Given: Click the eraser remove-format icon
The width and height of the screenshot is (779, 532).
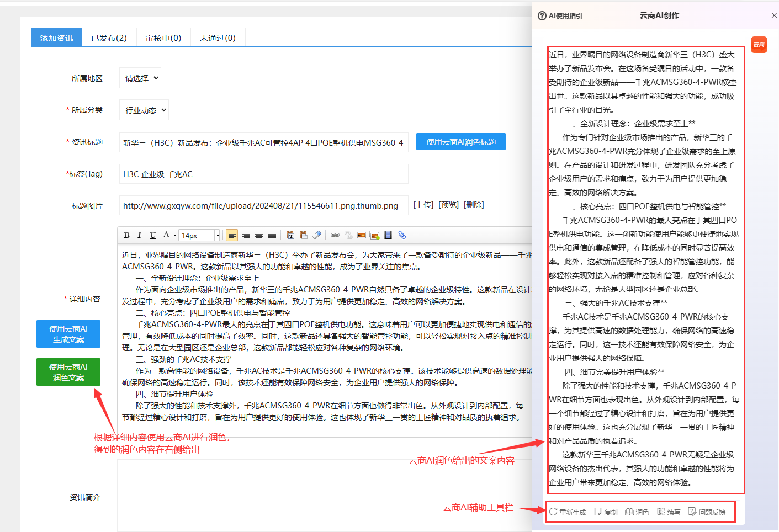Looking at the screenshot, I should point(317,235).
